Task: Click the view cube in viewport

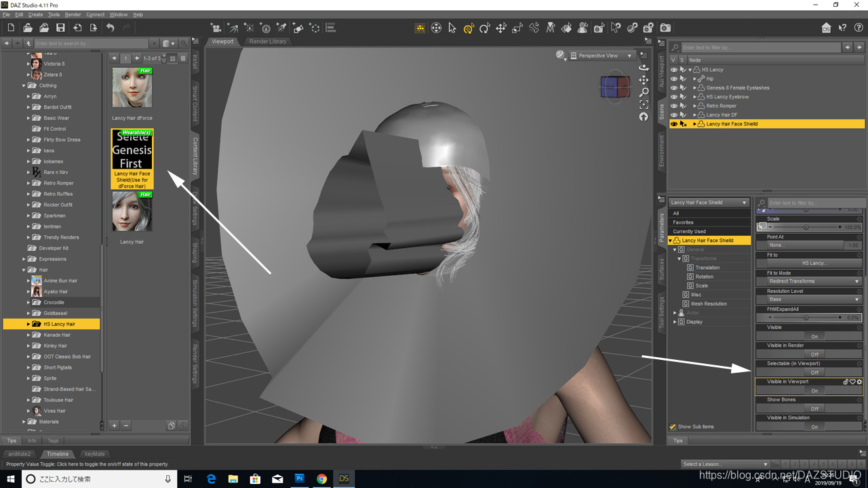Action: tap(614, 86)
